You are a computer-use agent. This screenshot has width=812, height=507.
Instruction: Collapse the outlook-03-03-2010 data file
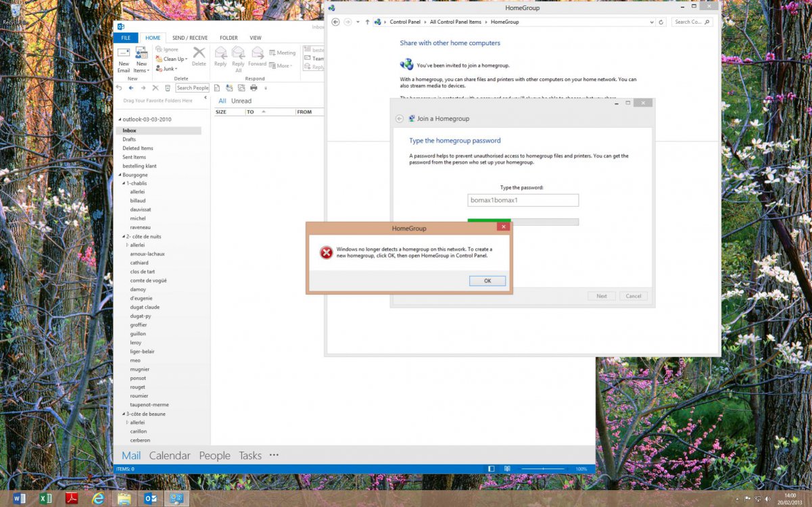coord(120,120)
